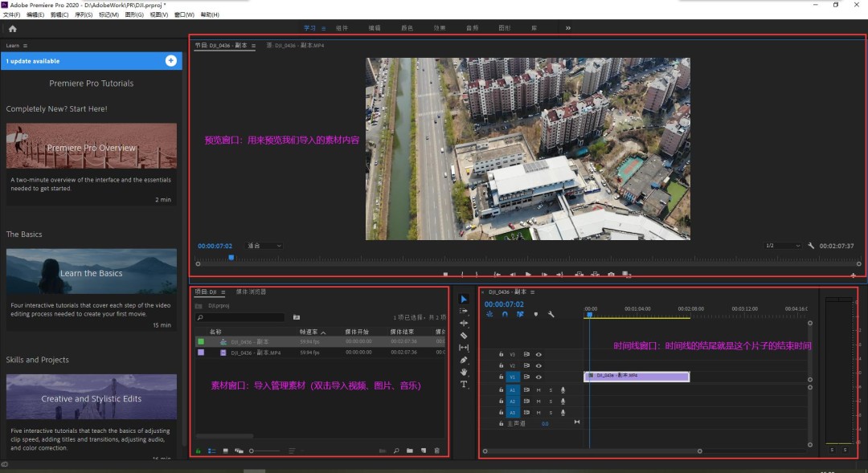Toggle Snap magnet in the timeline
The height and width of the screenshot is (473, 868).
(505, 315)
